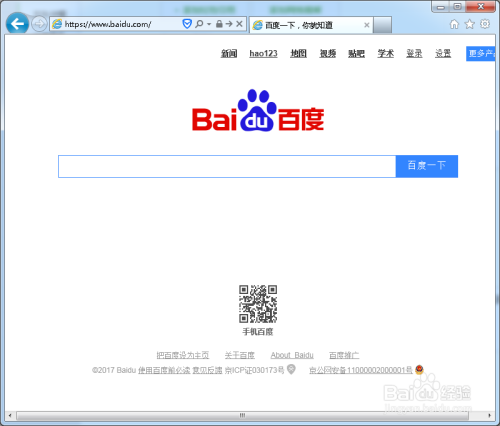Screen dimensions: 500x426
Task: Click the lock security icon in address bar
Action: [219, 24]
